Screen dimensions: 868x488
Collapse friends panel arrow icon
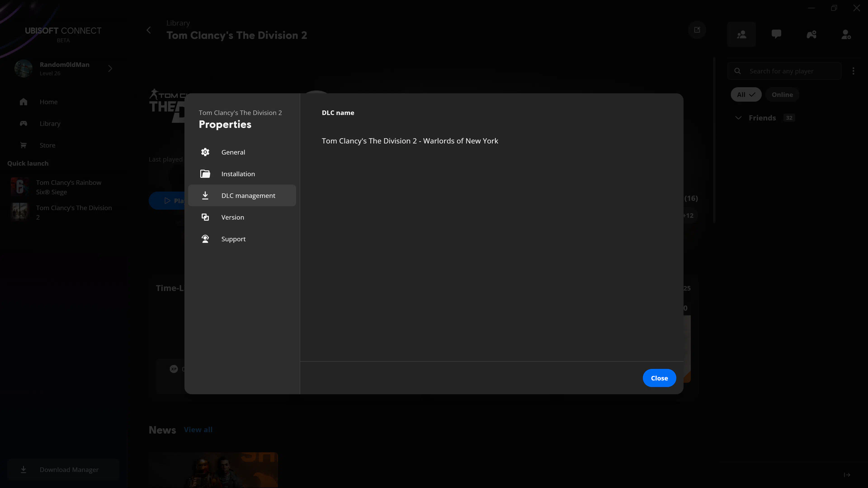pyautogui.click(x=847, y=475)
